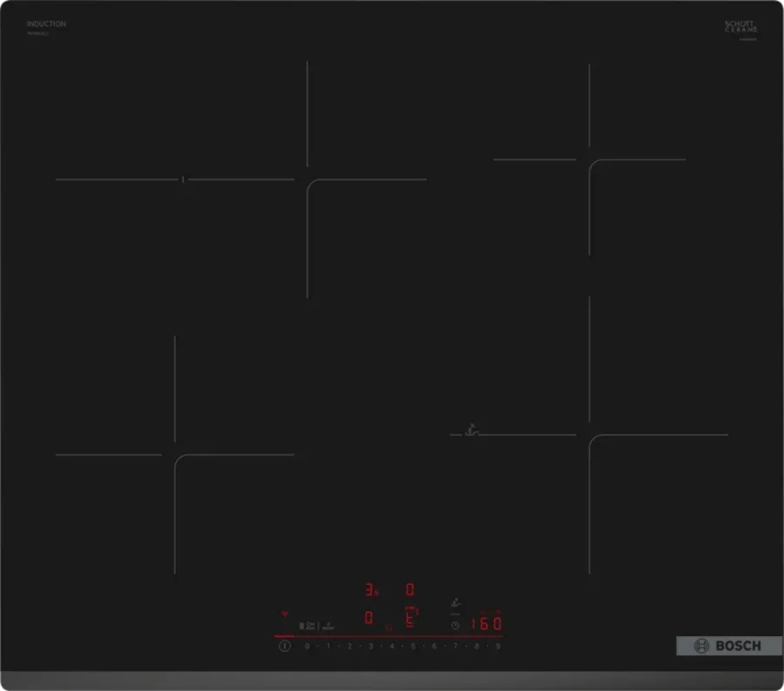Set power slider to level 6
Viewport: 784px width, 691px height.
[x=434, y=646]
